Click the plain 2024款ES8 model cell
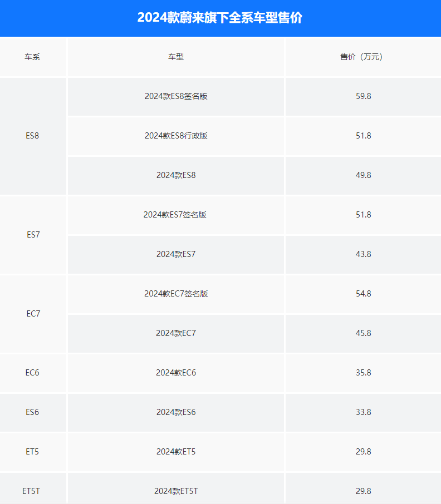The height and width of the screenshot is (504, 441). tap(176, 175)
